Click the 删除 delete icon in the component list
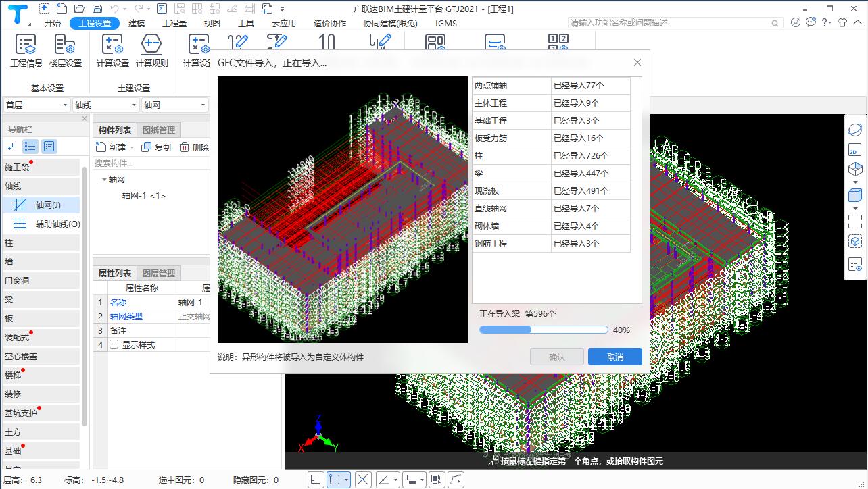Viewport: 868px width, 489px height. coord(184,147)
